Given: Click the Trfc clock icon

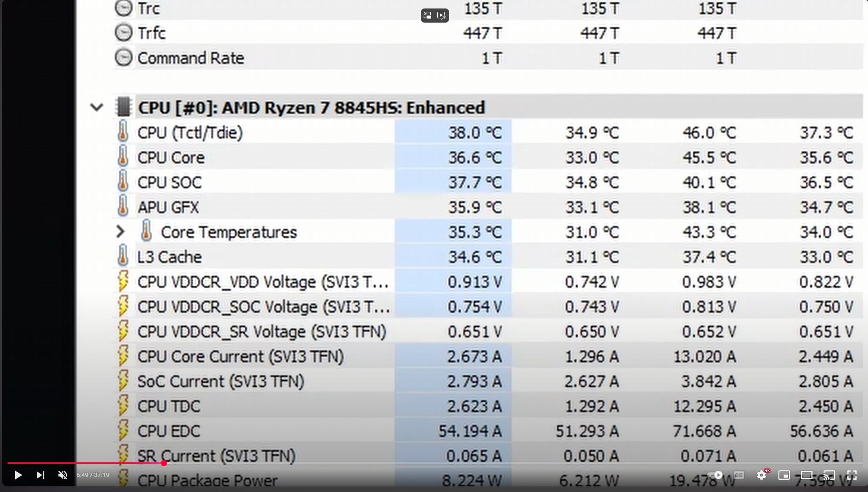Looking at the screenshot, I should [x=123, y=32].
